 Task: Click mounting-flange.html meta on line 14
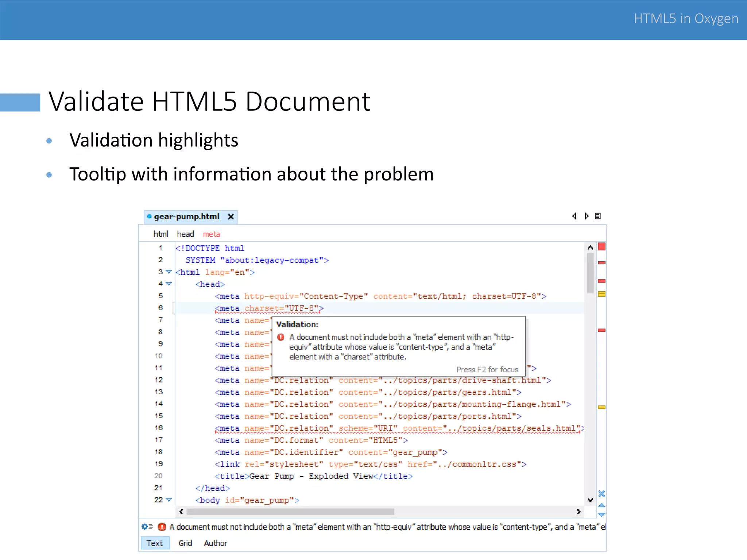click(x=393, y=404)
